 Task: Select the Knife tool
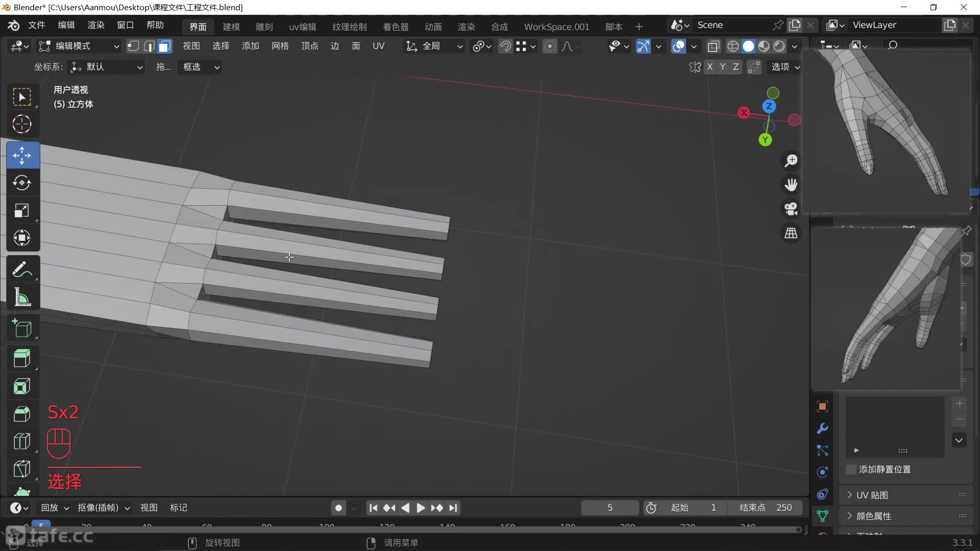22,469
